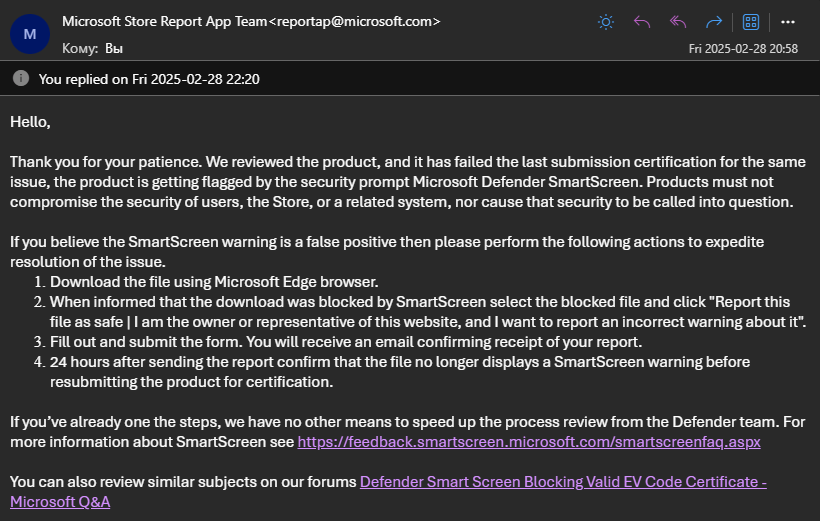Click the info icon beside You replied notice

tap(21, 78)
